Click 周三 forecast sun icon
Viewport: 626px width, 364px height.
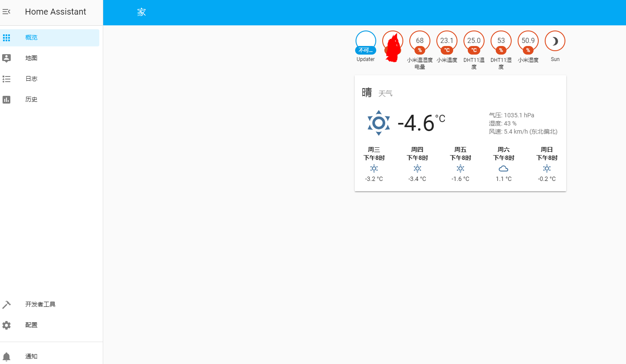[x=374, y=169]
